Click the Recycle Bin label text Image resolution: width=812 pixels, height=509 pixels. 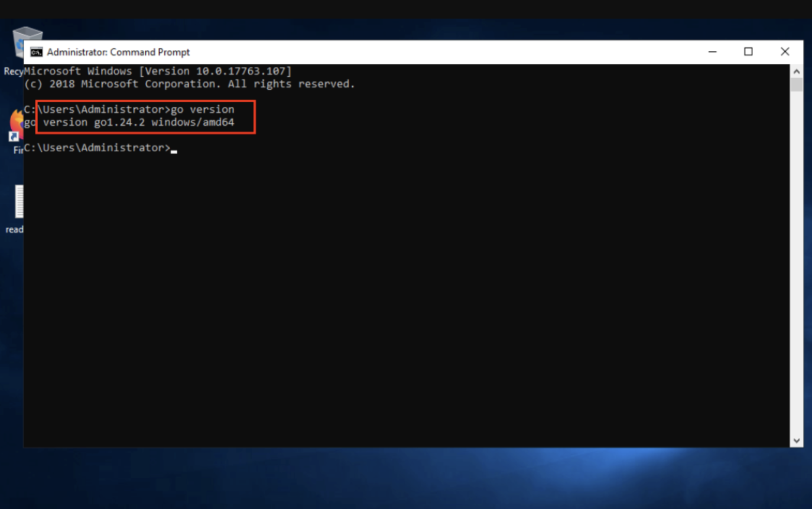(x=12, y=71)
